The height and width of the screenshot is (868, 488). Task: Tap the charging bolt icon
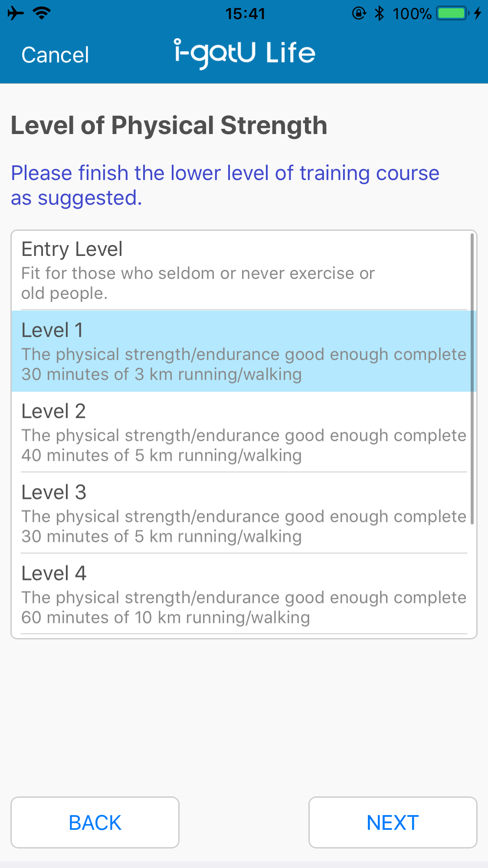tap(478, 13)
